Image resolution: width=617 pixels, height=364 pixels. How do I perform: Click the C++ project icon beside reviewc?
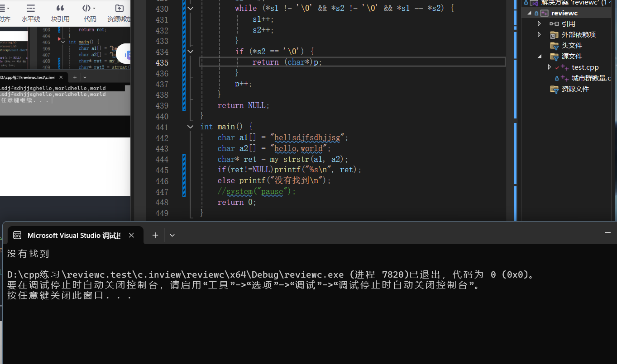545,13
